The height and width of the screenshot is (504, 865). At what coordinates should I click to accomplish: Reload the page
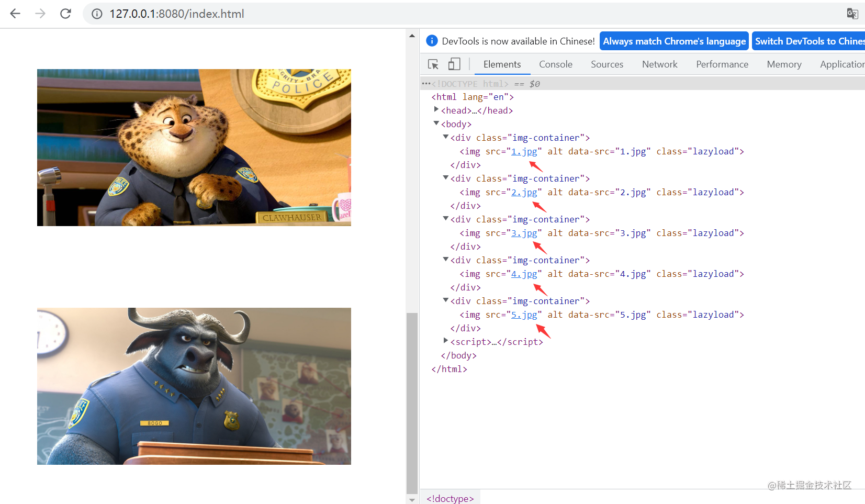[x=65, y=14]
